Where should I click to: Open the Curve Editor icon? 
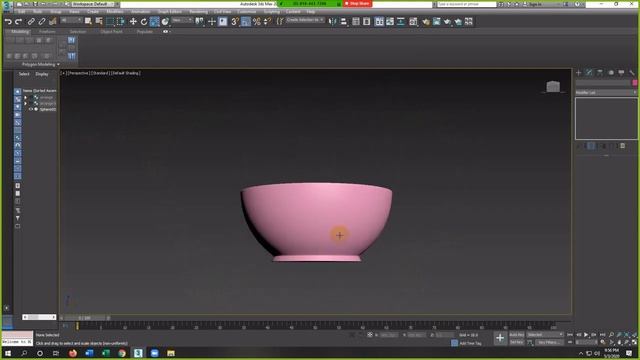[390, 22]
